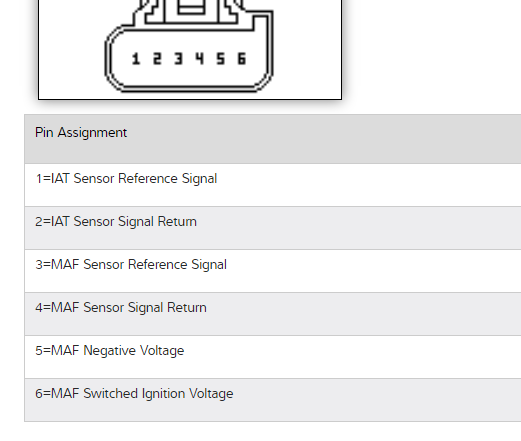
Task: Select the MAF Sensor Signal Return row
Action: click(x=273, y=314)
